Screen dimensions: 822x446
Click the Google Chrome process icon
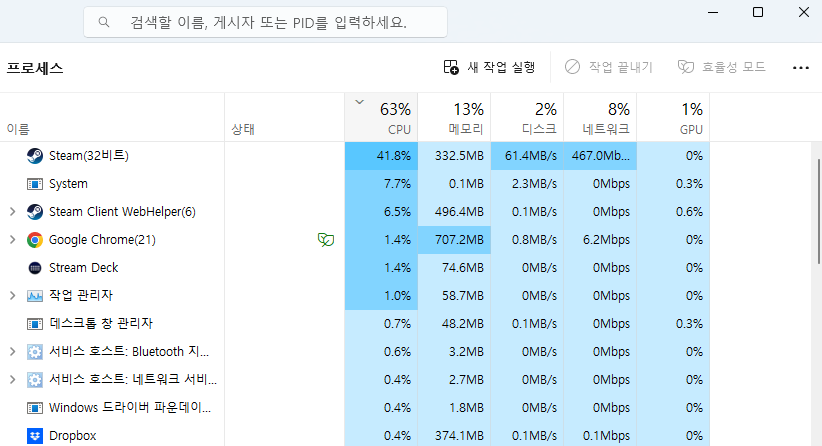(35, 240)
